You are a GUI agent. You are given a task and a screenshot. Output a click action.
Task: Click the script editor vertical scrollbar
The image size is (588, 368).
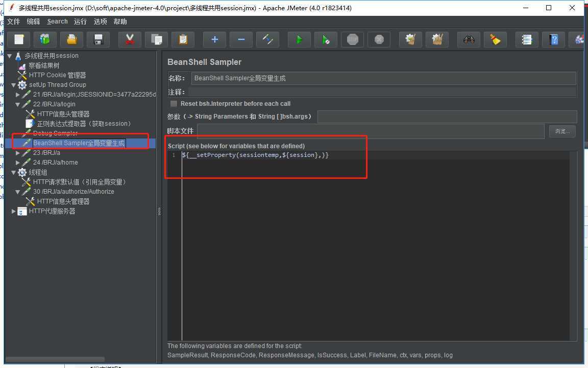point(573,246)
